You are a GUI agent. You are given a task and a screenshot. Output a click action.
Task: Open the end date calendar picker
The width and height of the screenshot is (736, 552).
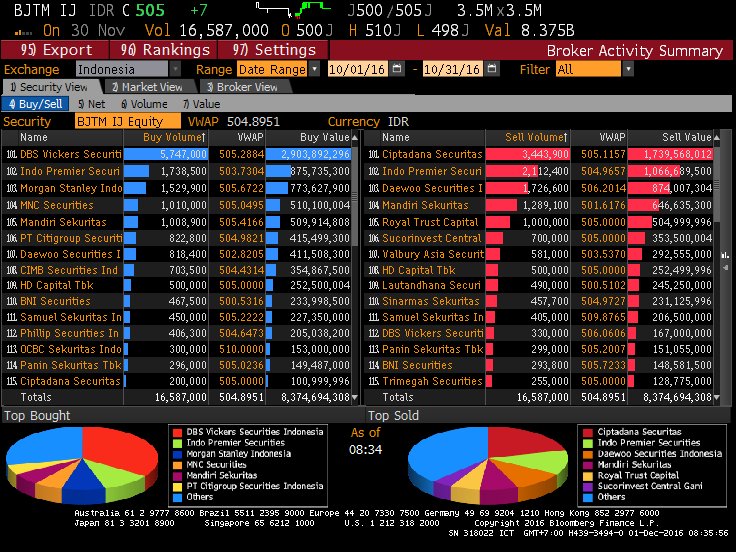click(x=493, y=69)
